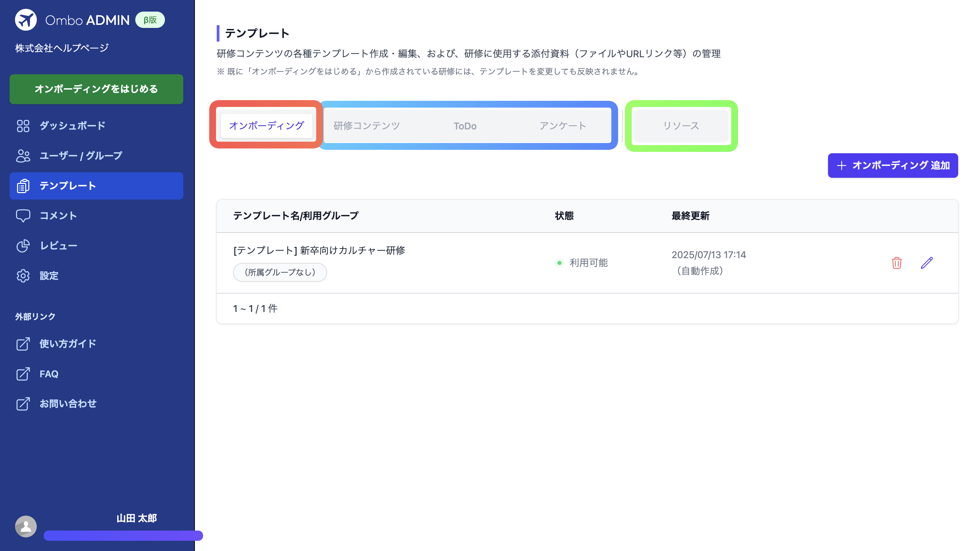Click the 利用可能 status text
The width and height of the screenshot is (980, 551).
click(x=588, y=263)
